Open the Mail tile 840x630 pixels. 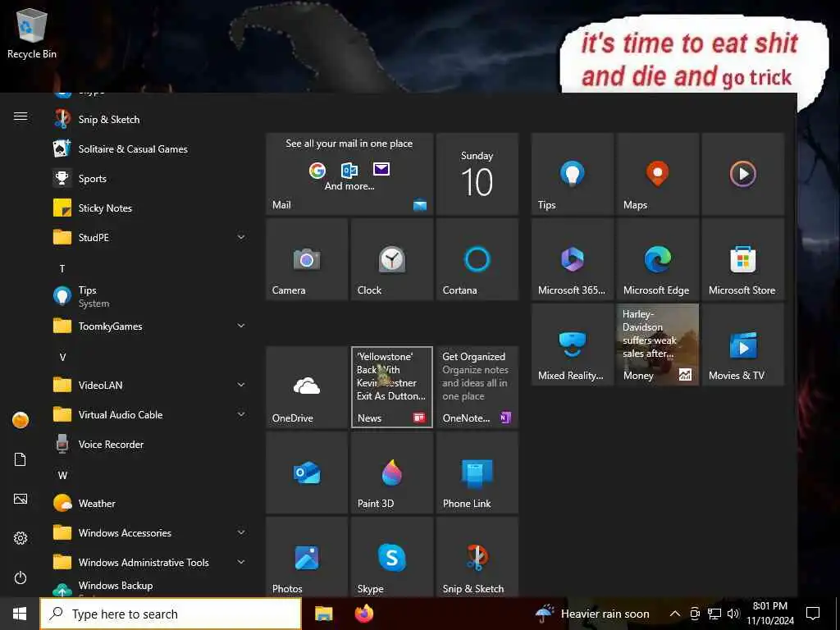349,174
